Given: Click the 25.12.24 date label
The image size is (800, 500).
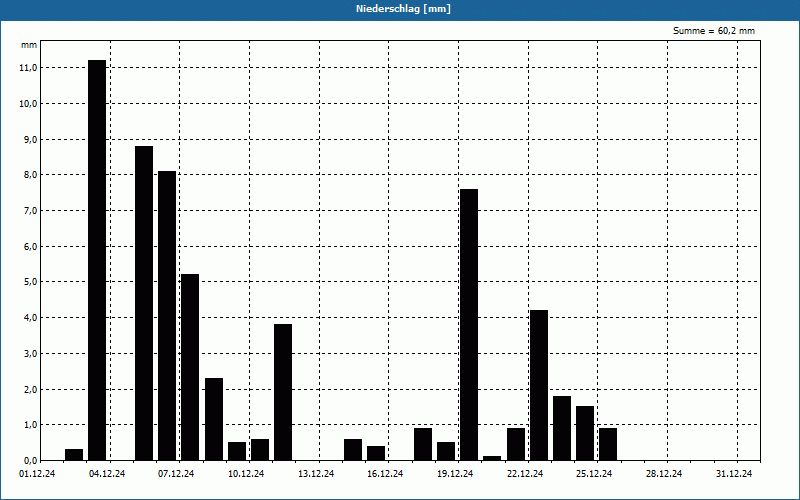Looking at the screenshot, I should point(594,474).
